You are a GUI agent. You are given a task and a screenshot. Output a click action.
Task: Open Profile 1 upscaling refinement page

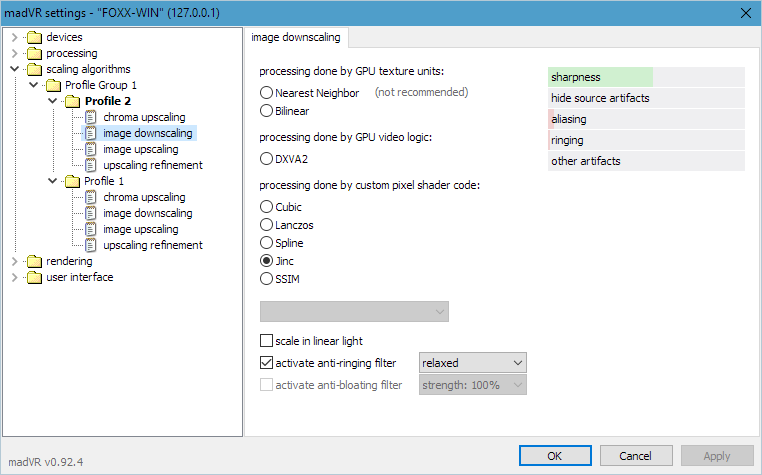pyautogui.click(x=153, y=246)
